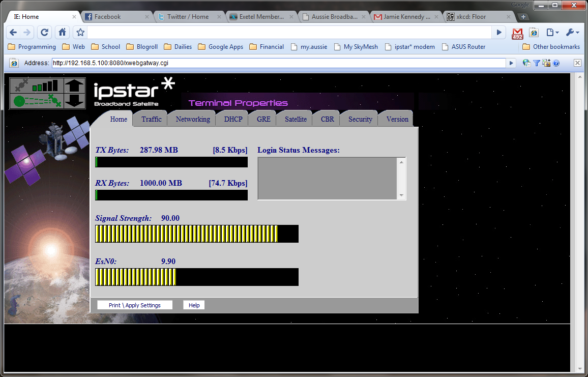This screenshot has width=588, height=377.
Task: Close the IE: Home browser tab
Action: point(74,17)
